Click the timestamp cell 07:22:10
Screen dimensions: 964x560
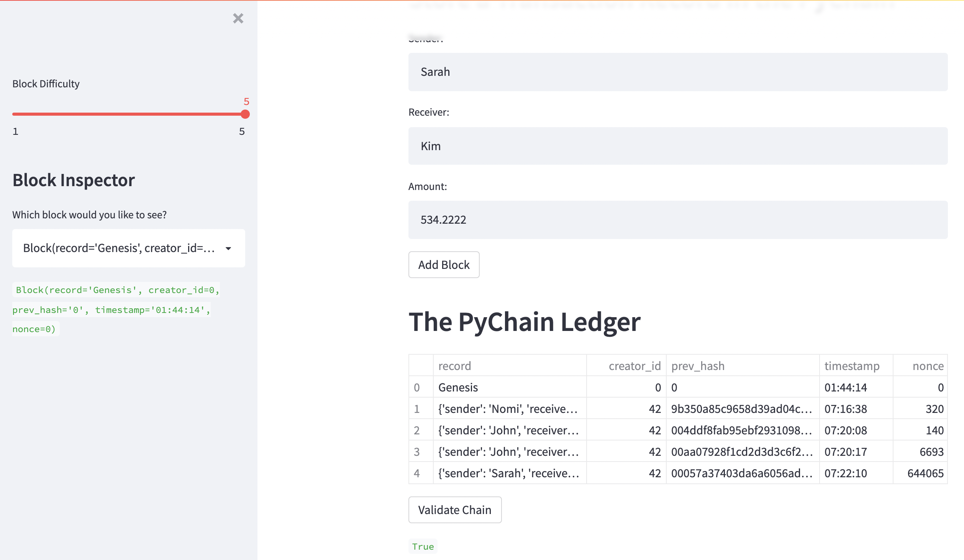tap(856, 473)
